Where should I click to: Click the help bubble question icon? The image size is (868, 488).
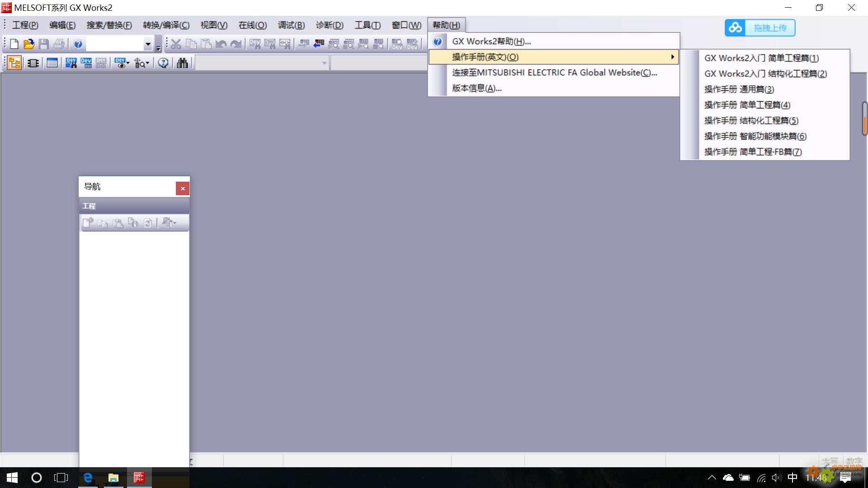pyautogui.click(x=163, y=63)
